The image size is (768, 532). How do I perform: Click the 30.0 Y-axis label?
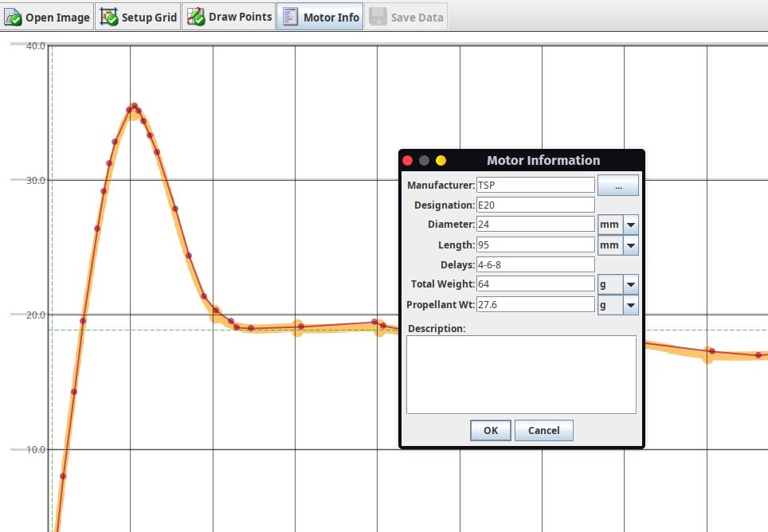tap(35, 180)
